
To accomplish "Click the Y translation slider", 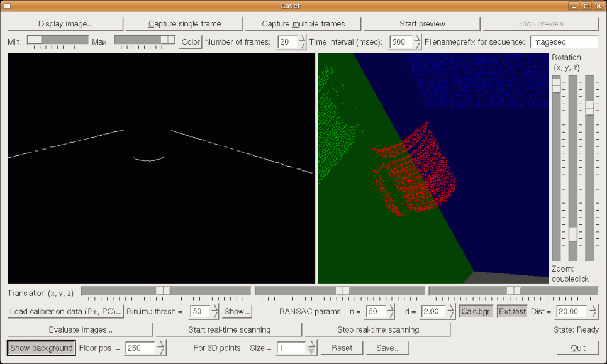I will (x=340, y=291).
